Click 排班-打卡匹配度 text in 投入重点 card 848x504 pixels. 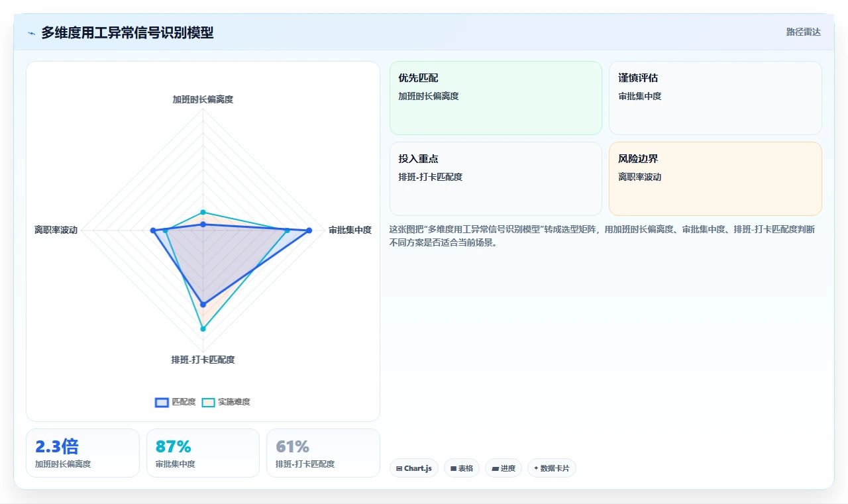(431, 177)
